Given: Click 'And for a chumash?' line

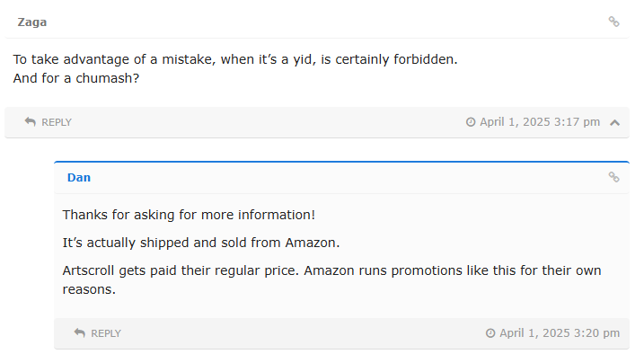Looking at the screenshot, I should 76,78.
